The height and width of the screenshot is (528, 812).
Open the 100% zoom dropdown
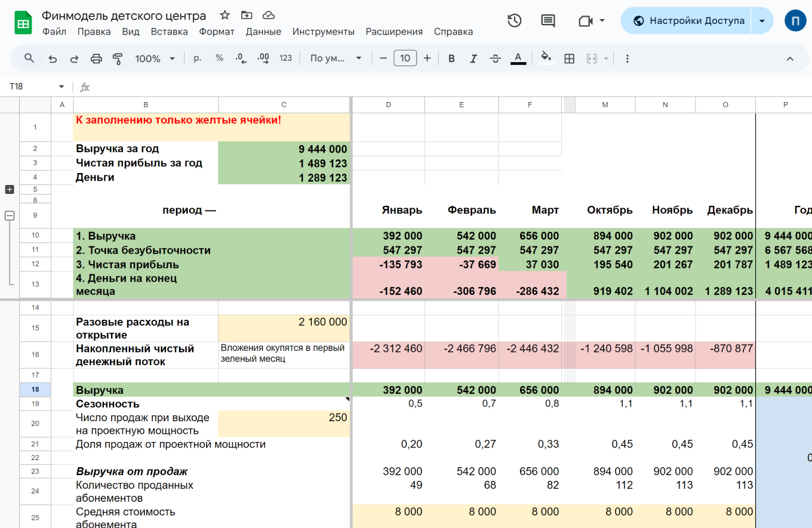[x=155, y=58]
